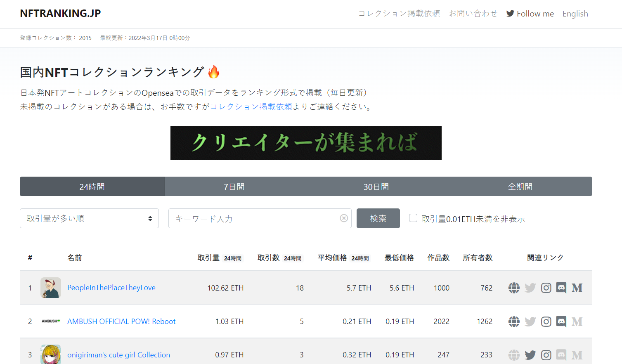Switch language to English
The height and width of the screenshot is (364, 622).
[x=575, y=14]
